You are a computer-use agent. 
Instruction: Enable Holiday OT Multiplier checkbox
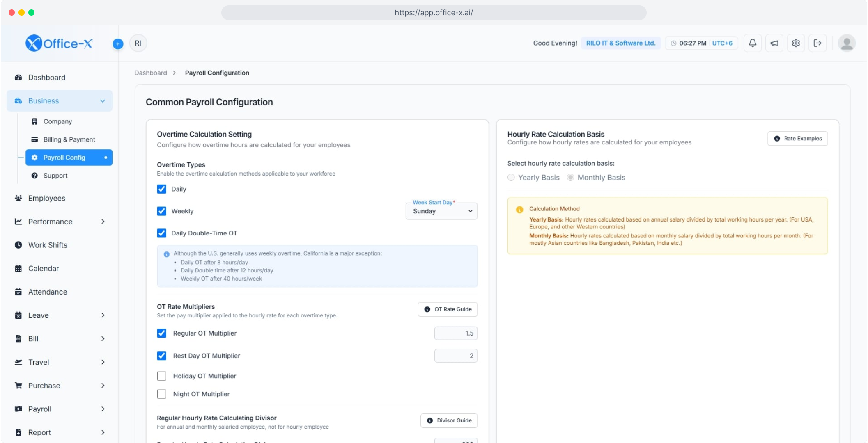[162, 376]
